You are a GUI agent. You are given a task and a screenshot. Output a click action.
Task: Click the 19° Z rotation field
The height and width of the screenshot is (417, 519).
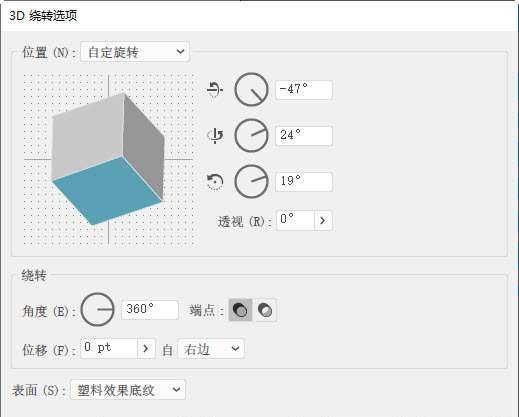(304, 182)
